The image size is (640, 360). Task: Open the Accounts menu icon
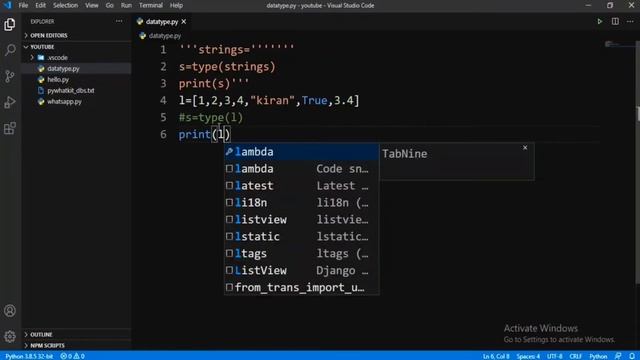click(x=10, y=311)
